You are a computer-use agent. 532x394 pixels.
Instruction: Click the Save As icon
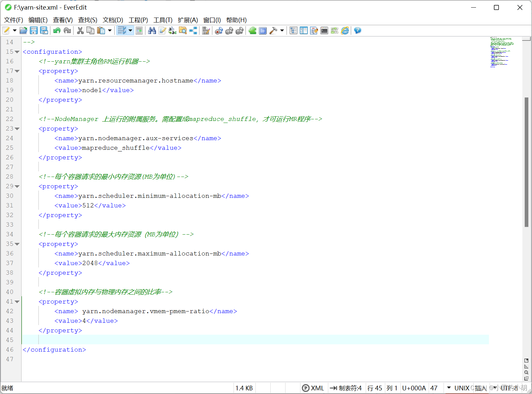pos(44,30)
